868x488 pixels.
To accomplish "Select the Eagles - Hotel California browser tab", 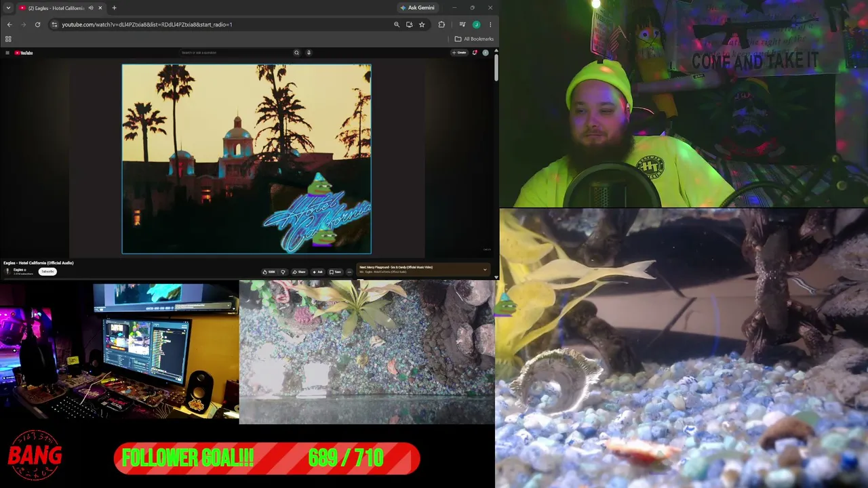I will (61, 8).
